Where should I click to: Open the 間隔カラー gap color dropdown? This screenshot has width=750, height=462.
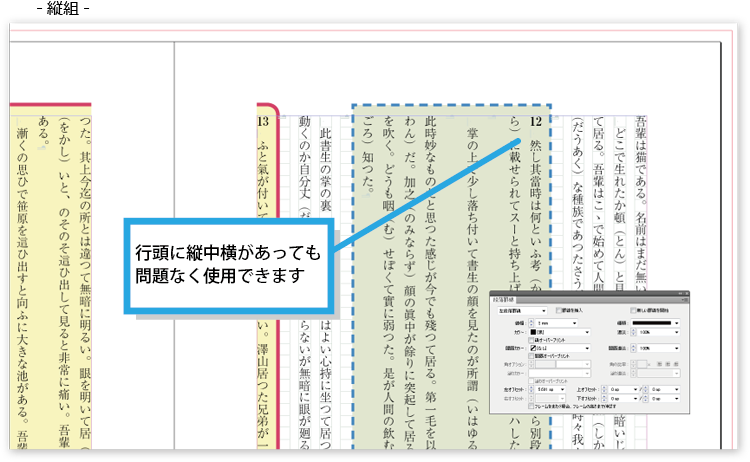point(560,348)
